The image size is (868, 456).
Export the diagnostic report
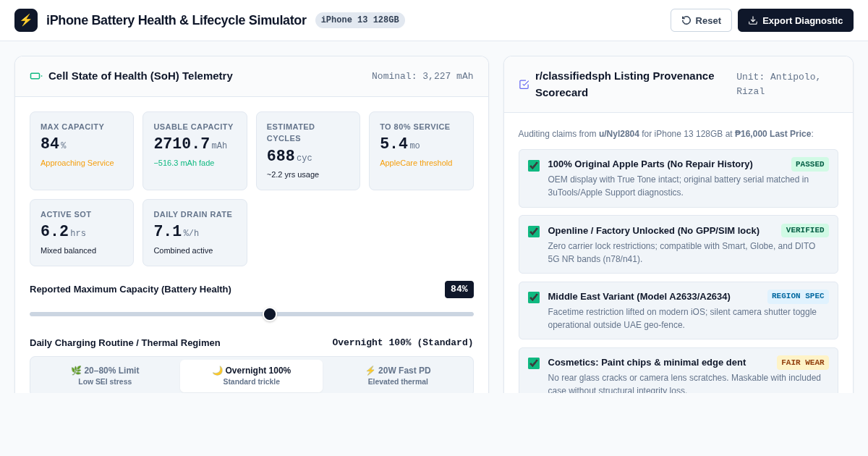tap(796, 20)
